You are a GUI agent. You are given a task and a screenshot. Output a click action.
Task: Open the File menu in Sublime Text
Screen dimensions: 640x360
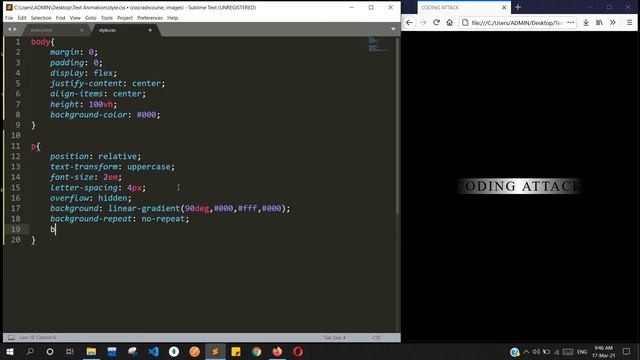[9, 18]
